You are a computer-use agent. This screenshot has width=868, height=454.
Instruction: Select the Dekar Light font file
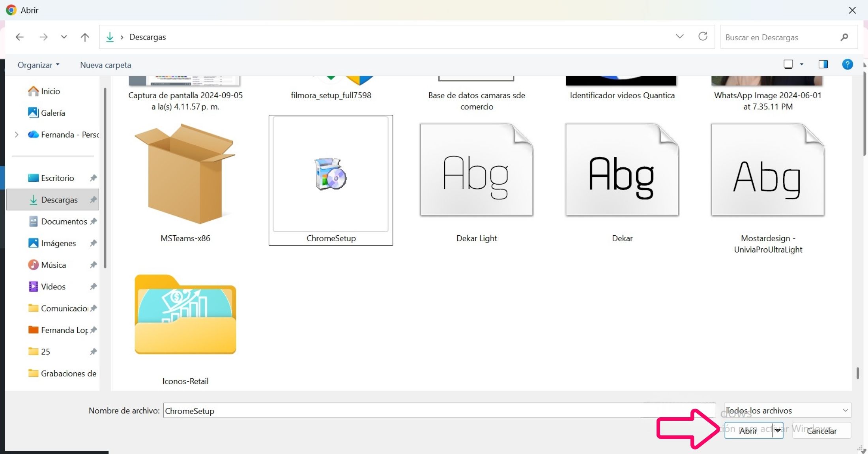click(476, 178)
